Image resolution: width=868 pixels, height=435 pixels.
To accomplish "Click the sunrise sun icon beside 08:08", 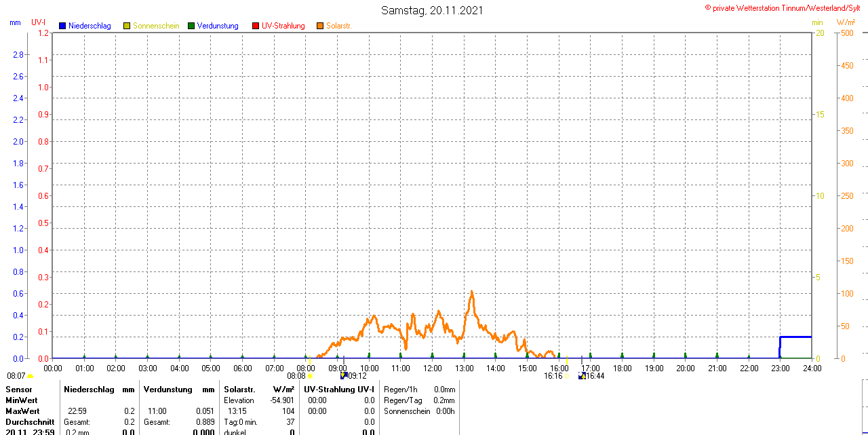I will [x=310, y=376].
